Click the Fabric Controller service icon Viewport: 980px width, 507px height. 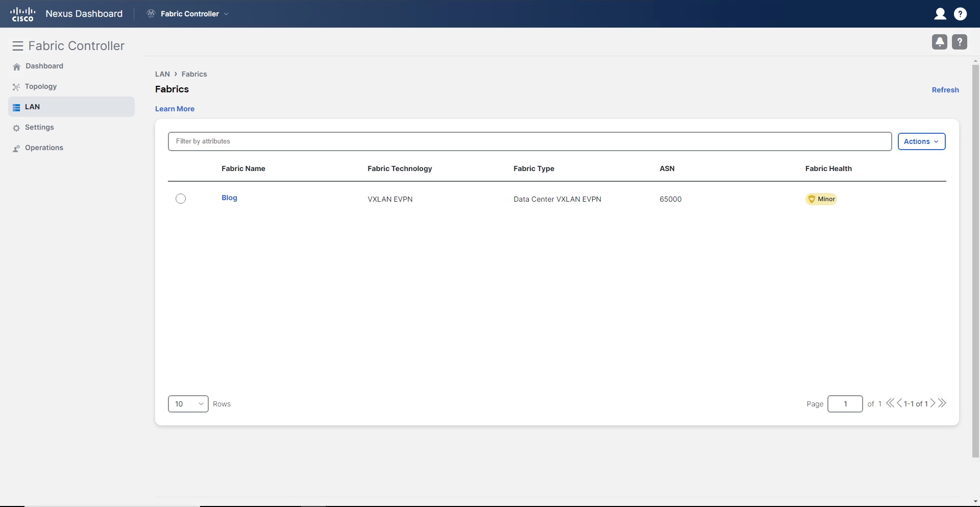[151, 14]
